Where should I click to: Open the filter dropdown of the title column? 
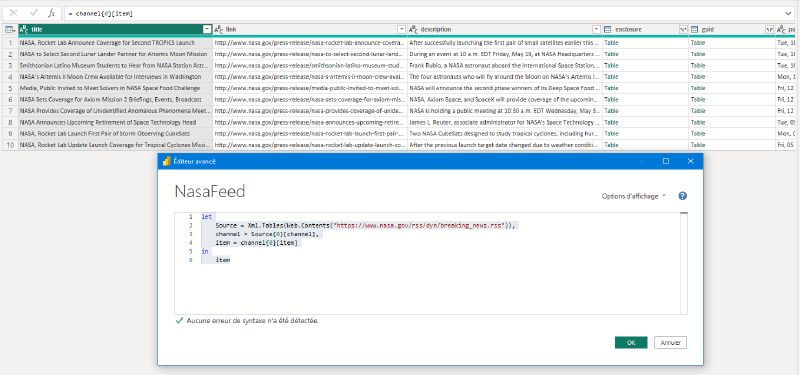207,30
